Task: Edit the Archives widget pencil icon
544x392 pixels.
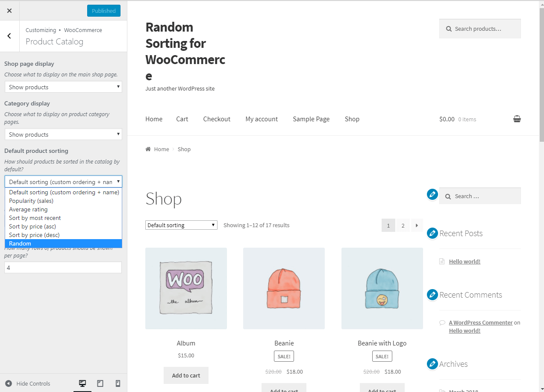Action: coord(432,364)
